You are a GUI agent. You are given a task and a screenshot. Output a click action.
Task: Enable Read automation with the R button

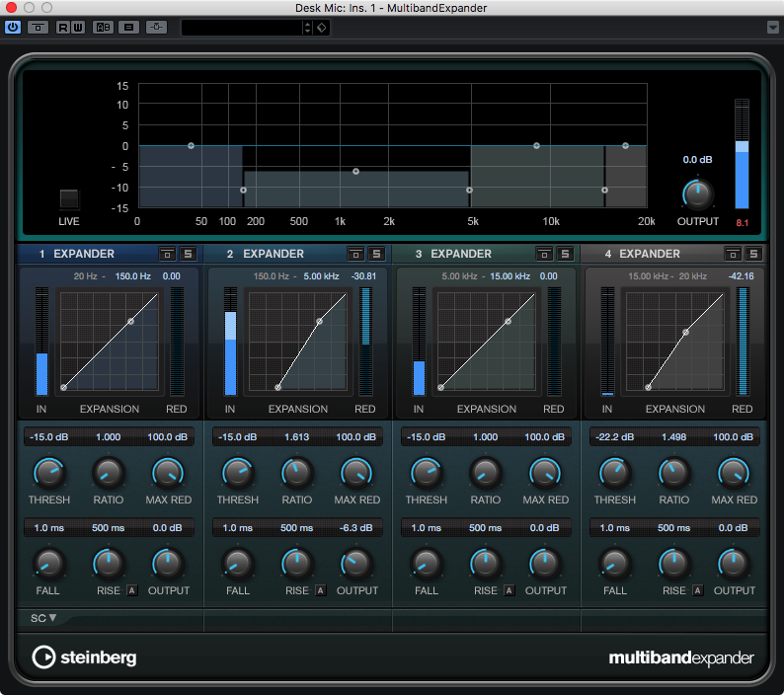point(63,27)
